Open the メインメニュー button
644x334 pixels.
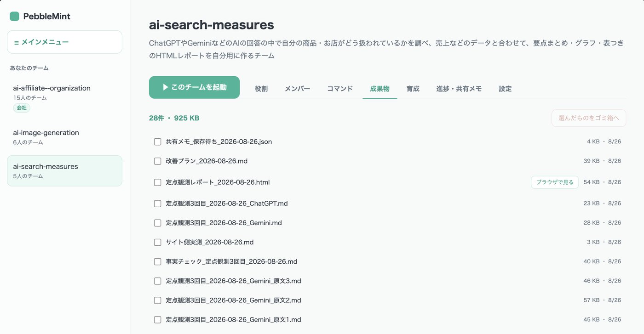[x=64, y=42]
